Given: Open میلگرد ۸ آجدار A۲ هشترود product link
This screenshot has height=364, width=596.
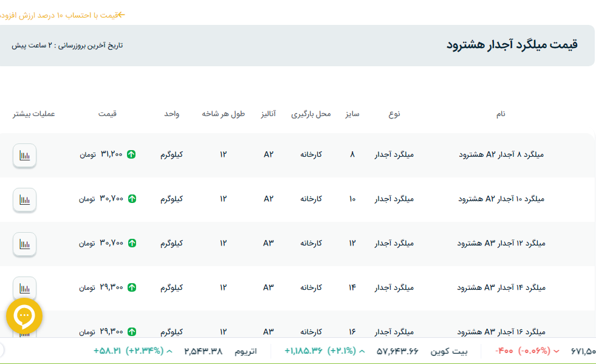Looking at the screenshot, I should click(501, 154).
